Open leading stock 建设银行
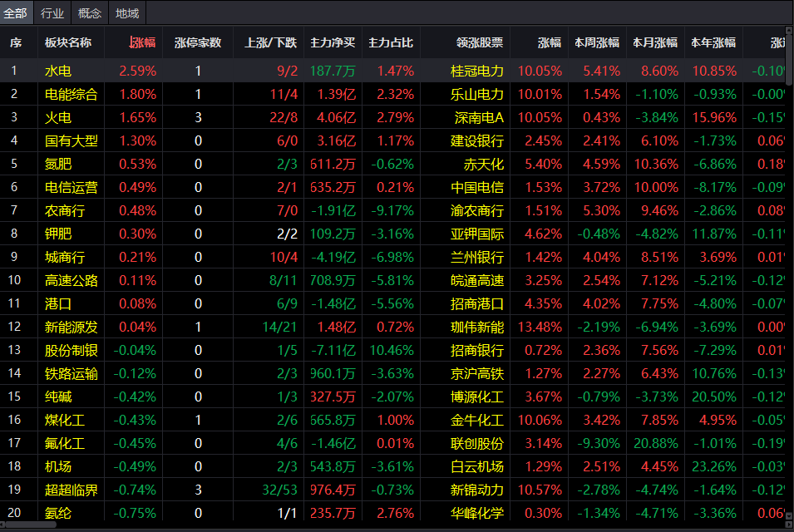794x532 pixels. [477, 140]
